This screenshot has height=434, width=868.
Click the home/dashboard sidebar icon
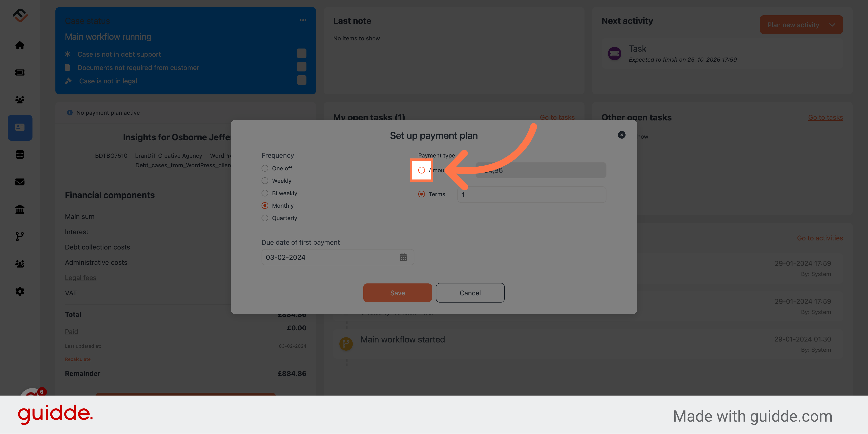point(20,45)
